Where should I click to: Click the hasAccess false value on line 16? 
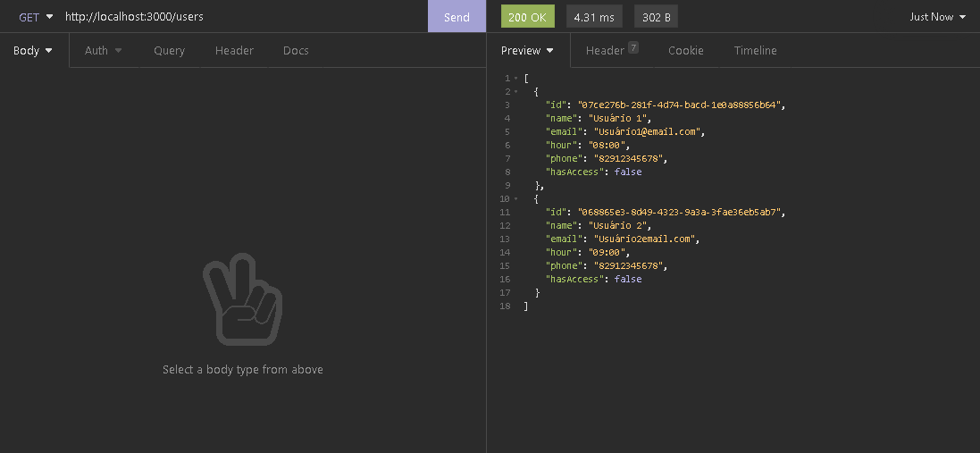coord(628,280)
